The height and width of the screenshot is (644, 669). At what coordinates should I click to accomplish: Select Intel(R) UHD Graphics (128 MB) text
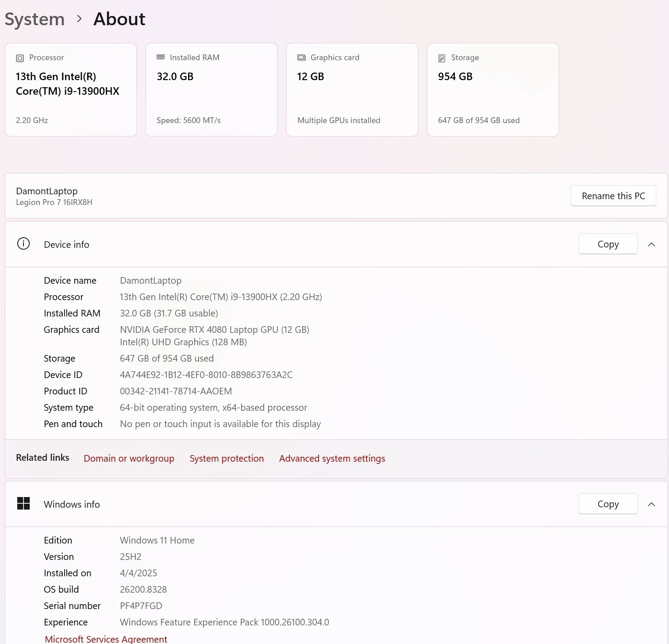pyautogui.click(x=183, y=342)
